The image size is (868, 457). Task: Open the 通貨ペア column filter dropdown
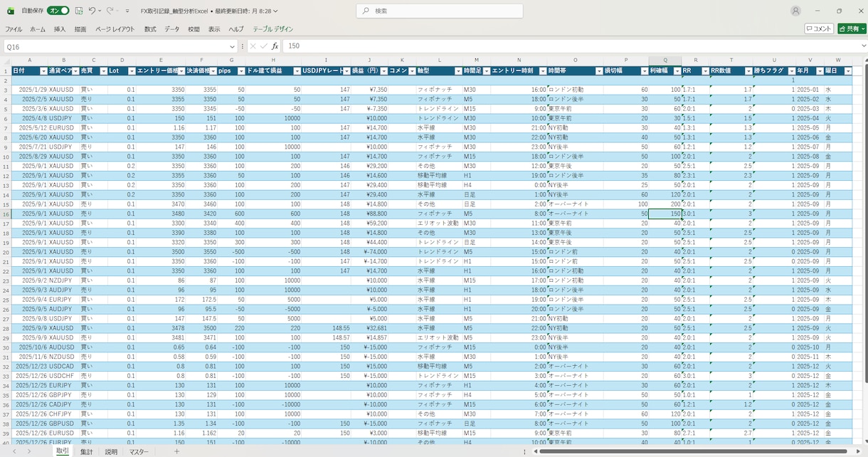click(74, 71)
